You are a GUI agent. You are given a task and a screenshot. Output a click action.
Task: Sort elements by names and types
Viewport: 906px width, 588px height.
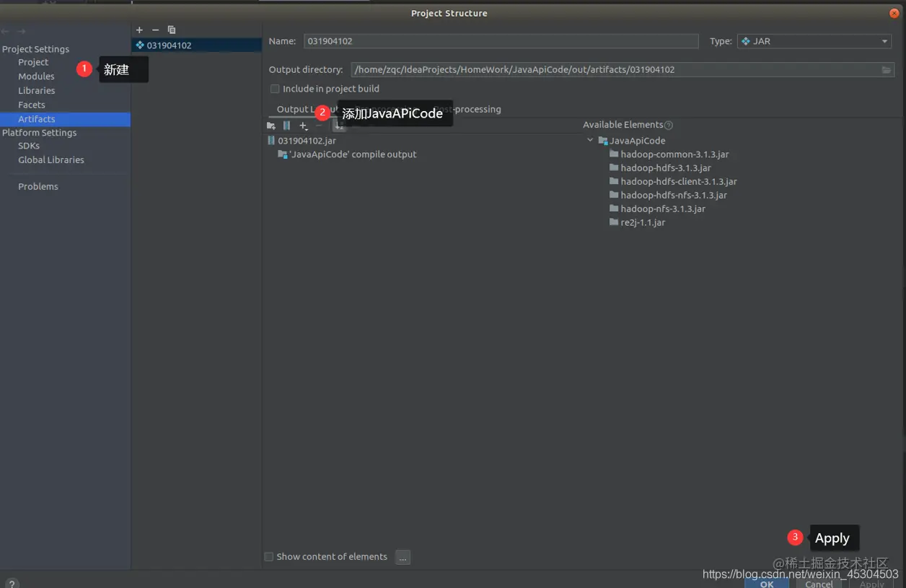(x=339, y=126)
